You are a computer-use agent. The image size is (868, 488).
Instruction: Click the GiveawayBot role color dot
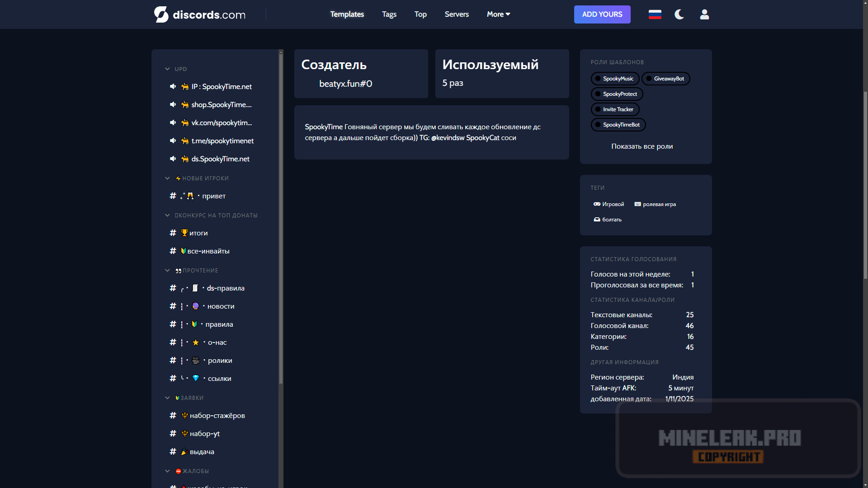point(649,79)
